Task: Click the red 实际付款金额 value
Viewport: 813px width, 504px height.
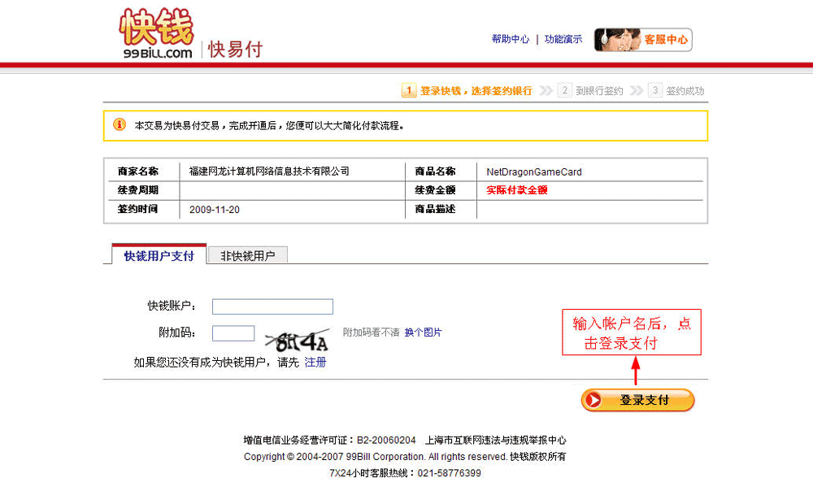Action: (x=517, y=189)
